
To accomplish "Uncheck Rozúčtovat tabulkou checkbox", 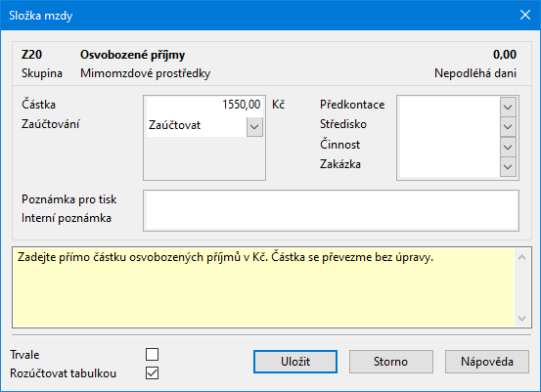I will click(x=153, y=373).
